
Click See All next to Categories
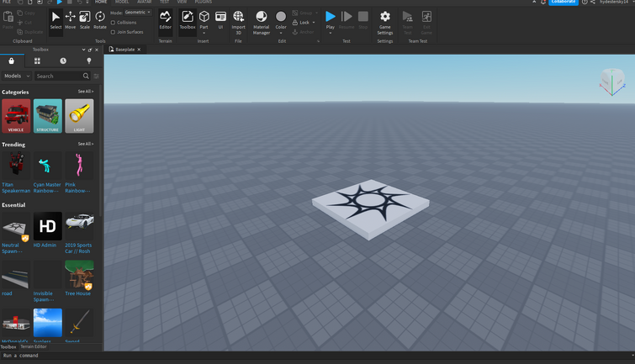click(86, 92)
